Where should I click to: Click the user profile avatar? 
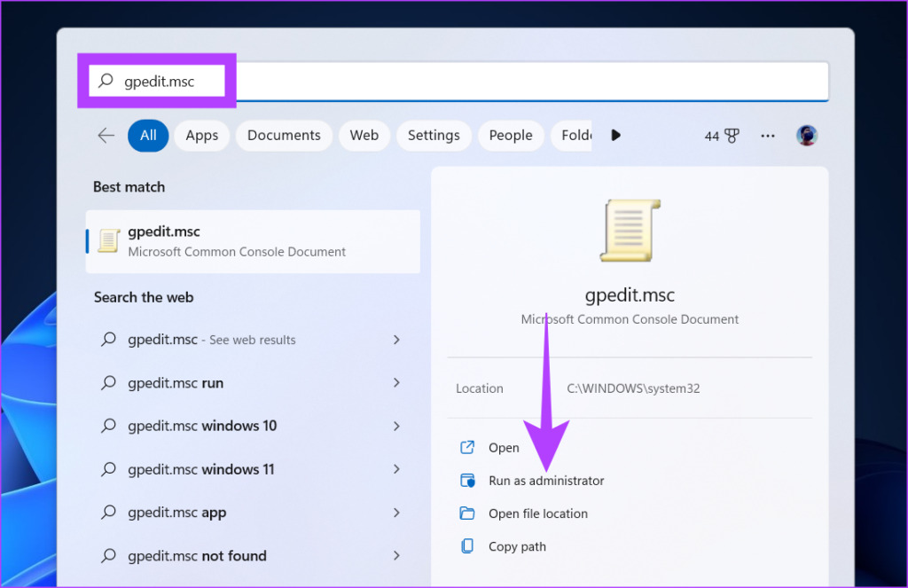807,136
